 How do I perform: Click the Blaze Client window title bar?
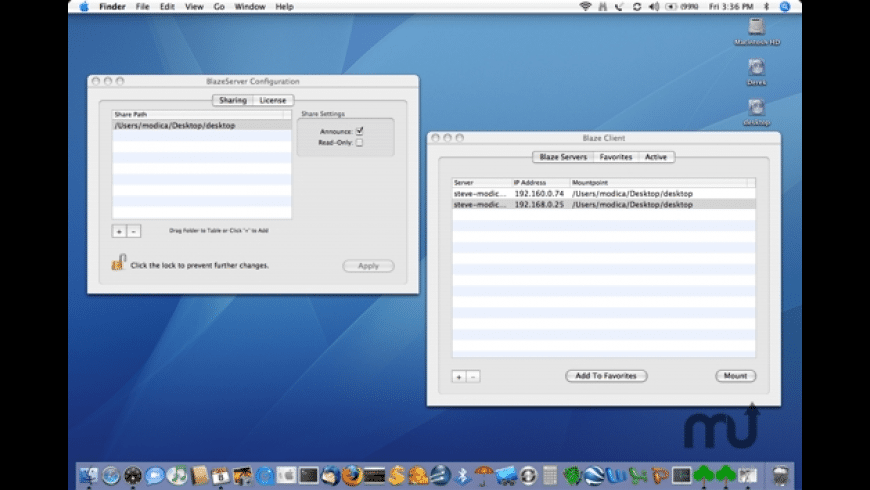[604, 138]
